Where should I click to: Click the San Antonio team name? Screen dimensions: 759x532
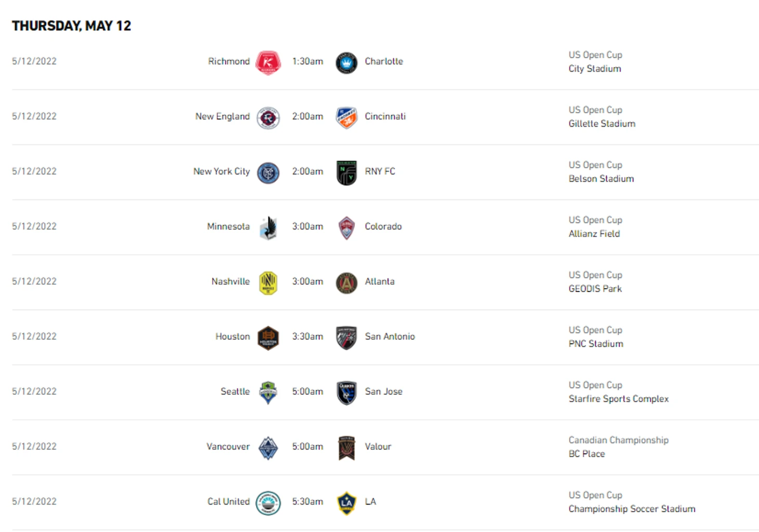[390, 337]
